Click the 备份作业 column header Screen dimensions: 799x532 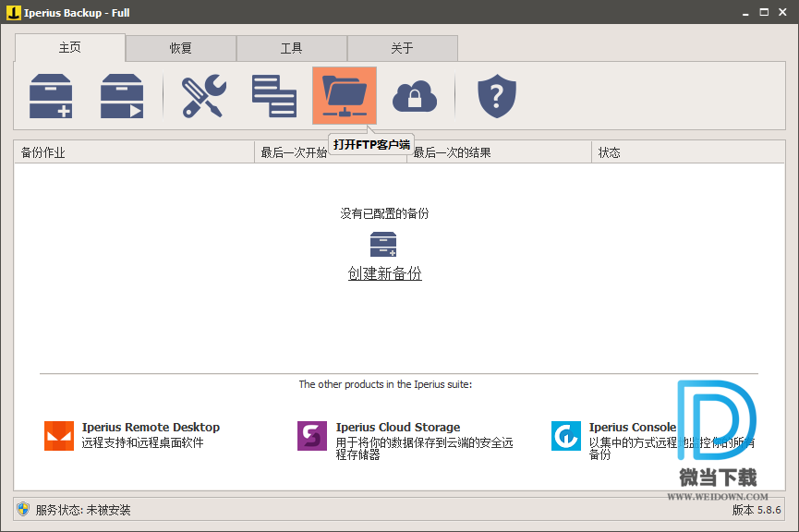tap(134, 152)
